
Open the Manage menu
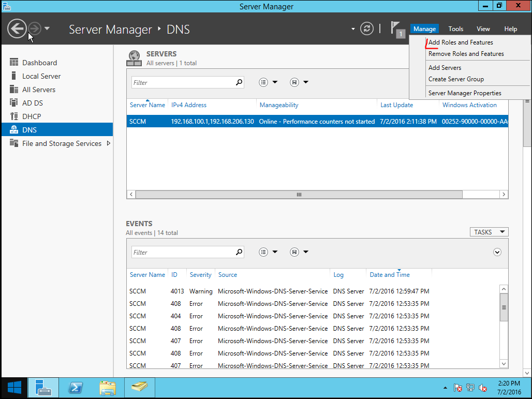424,29
